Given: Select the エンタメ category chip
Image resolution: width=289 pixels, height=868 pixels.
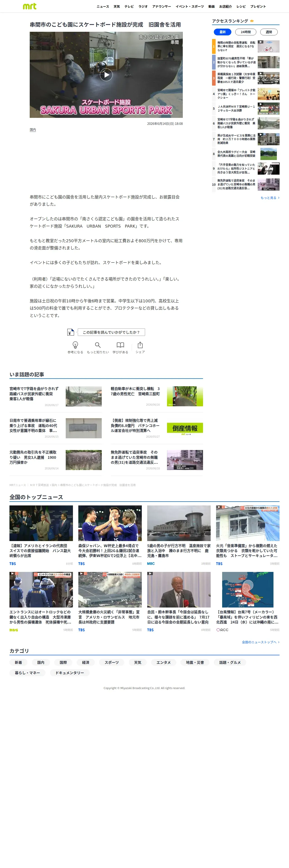Looking at the screenshot, I should point(163,662).
